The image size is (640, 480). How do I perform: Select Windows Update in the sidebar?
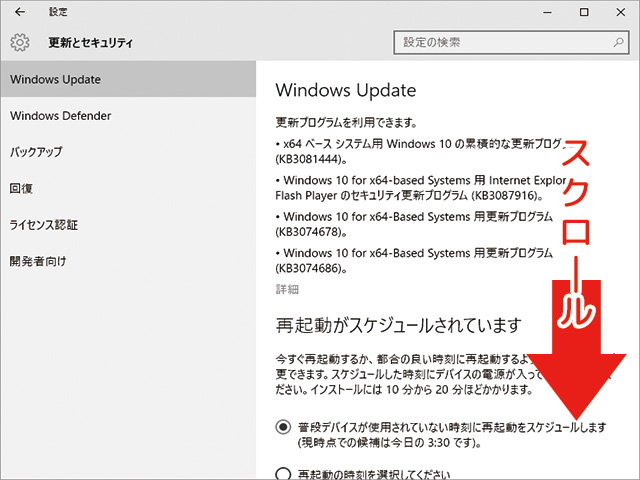click(128, 79)
